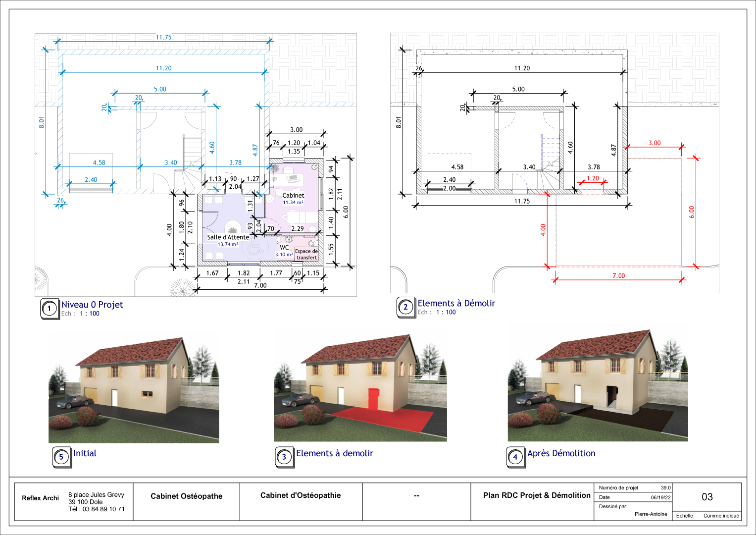
Task: Click view marker 1 beside Niveau 0 Projet
Action: 49,309
